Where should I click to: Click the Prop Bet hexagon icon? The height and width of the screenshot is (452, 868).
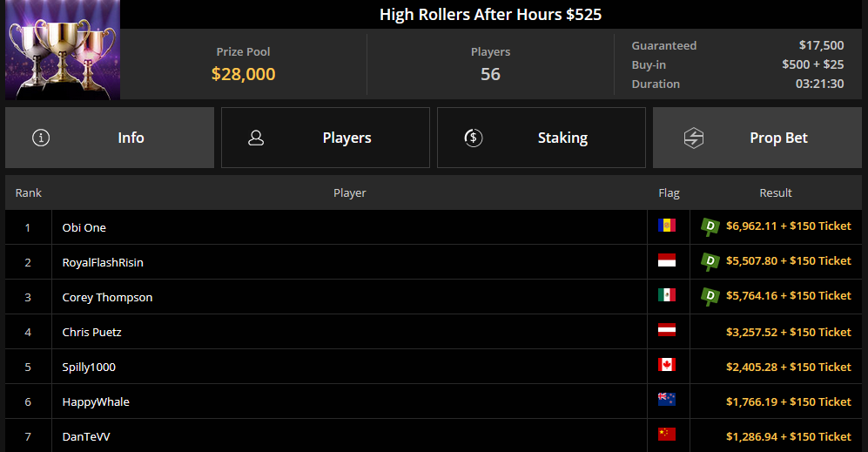[x=694, y=138]
